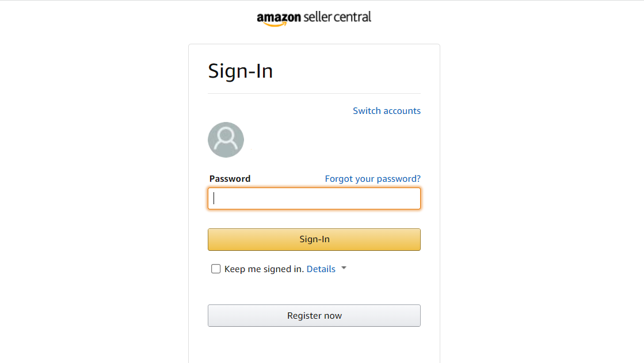Click the gray user avatar icon
Screen dimensions: 644x363
coord(226,140)
